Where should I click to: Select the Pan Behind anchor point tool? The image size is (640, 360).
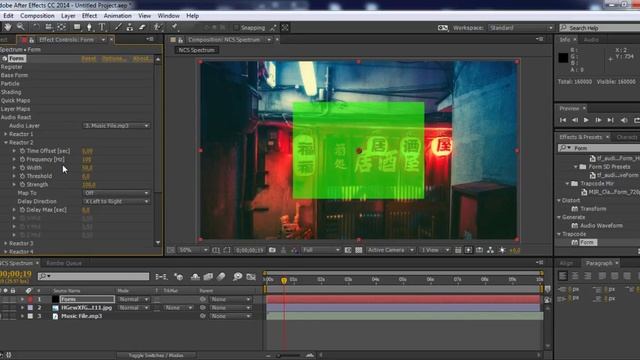pyautogui.click(x=62, y=27)
